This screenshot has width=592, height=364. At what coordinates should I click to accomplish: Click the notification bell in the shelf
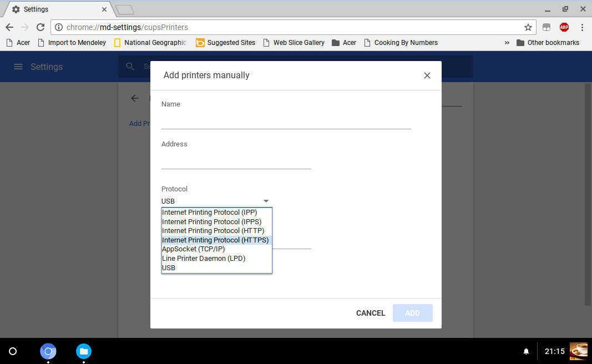coord(526,351)
